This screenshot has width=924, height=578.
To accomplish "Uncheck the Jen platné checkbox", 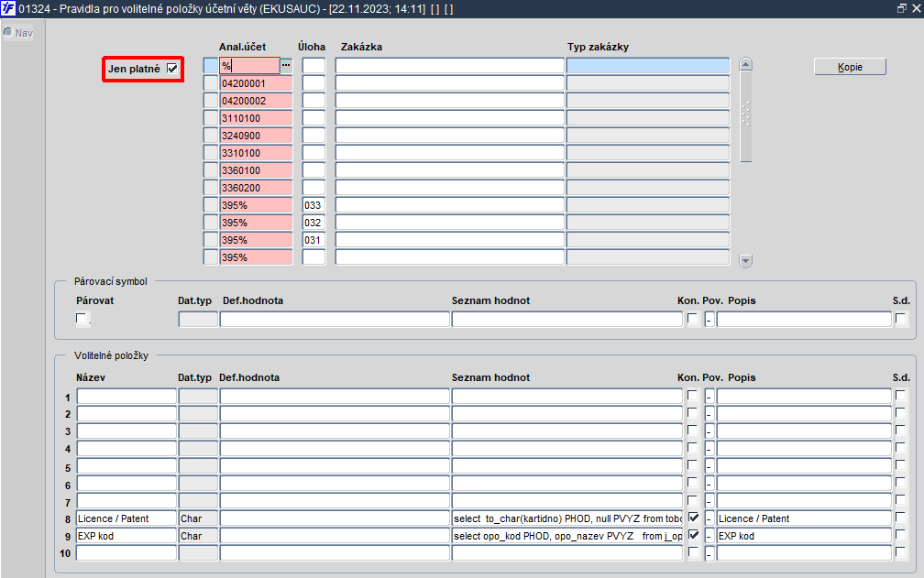I will click(x=172, y=69).
